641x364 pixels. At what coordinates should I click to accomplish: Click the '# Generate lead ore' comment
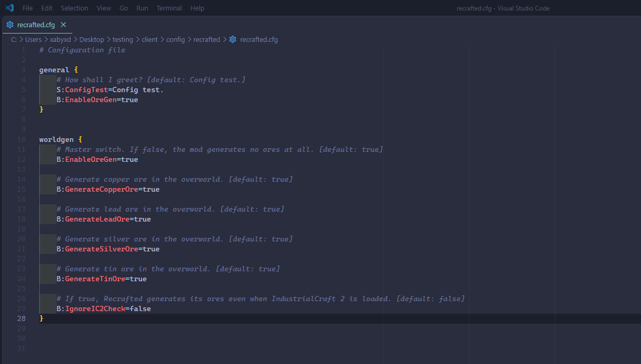pos(170,209)
